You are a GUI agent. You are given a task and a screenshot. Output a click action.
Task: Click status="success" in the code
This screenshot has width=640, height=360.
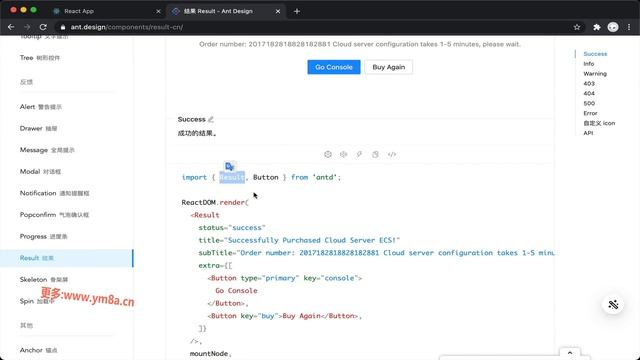(232, 228)
